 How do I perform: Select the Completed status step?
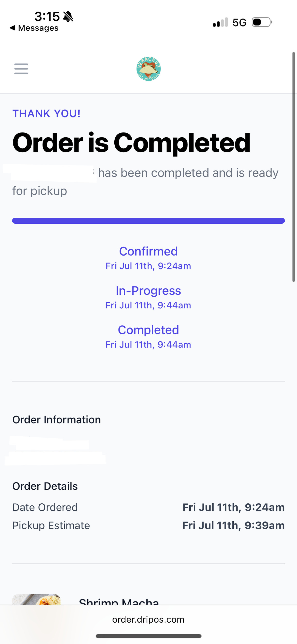[148, 336]
